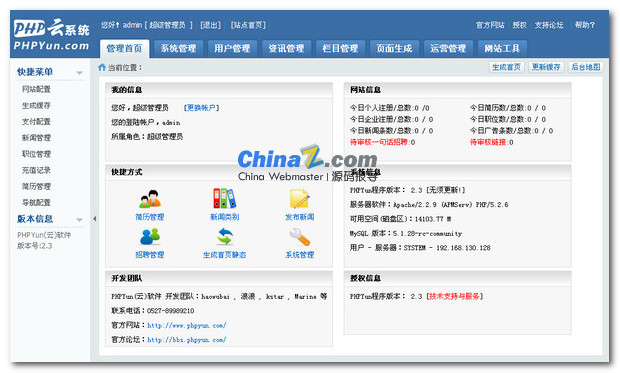Click the 开发团队 panel header

219,278
